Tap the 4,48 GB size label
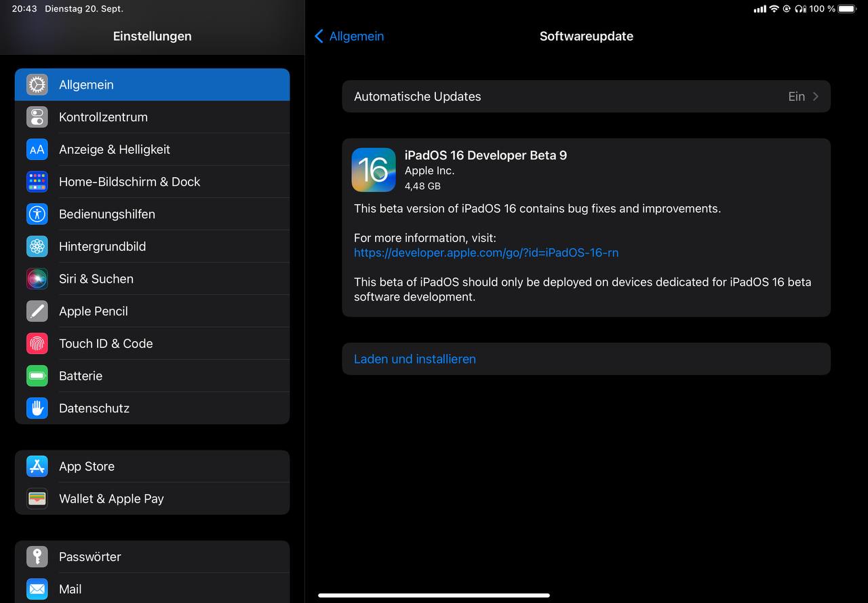868x603 pixels. (x=422, y=186)
